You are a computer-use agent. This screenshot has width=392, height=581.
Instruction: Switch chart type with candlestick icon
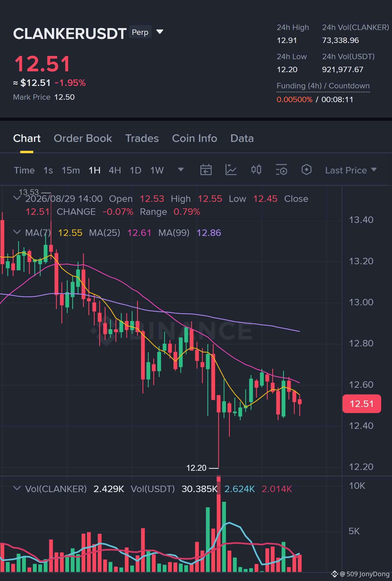click(x=256, y=170)
